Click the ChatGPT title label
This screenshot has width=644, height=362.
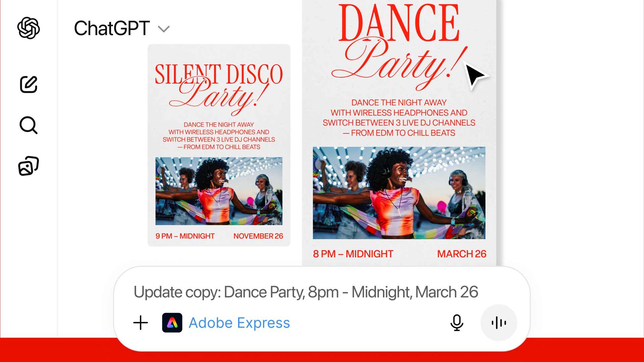pos(112,28)
